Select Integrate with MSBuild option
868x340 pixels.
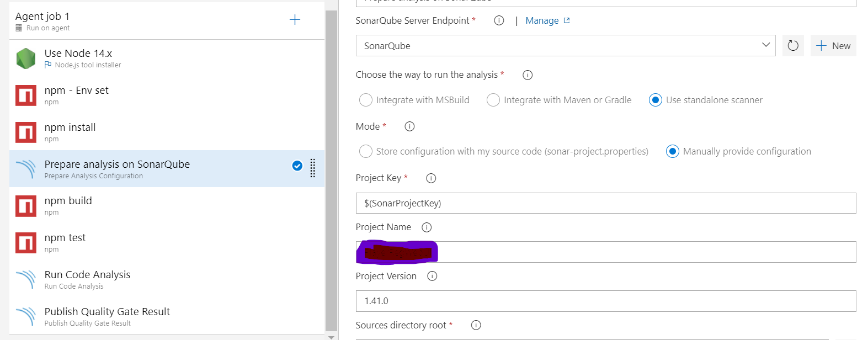pyautogui.click(x=366, y=100)
